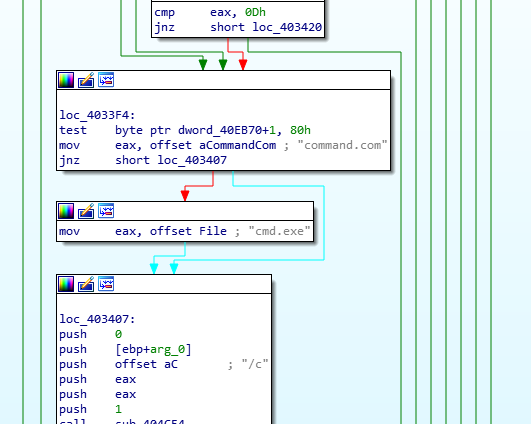Viewport: 531px width, 424px height.
Task: Click jump target loc_403420 at top
Action: point(287,27)
